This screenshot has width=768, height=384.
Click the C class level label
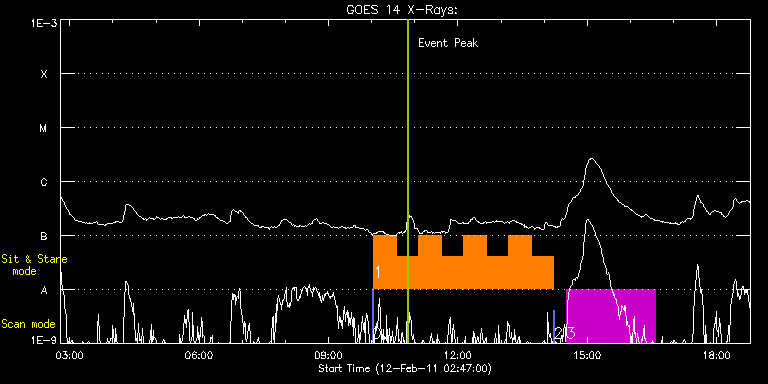pos(44,182)
